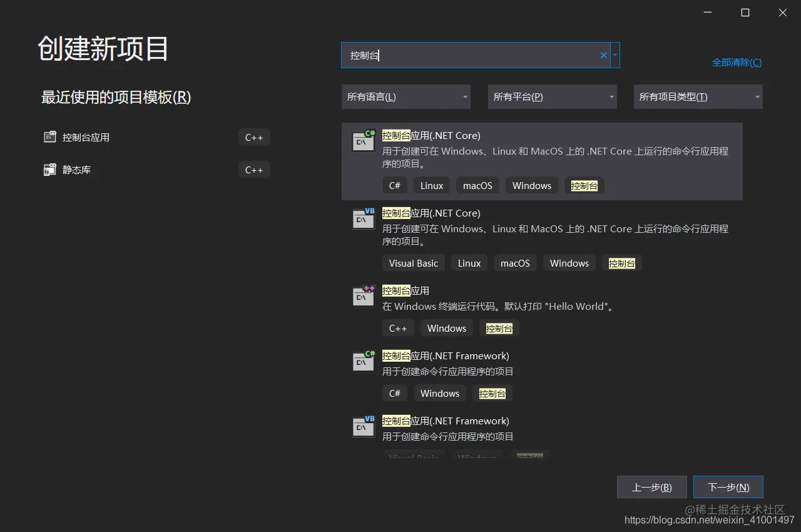Click the Linux tag on the first template
Viewport: 801px width, 532px height.
[431, 185]
